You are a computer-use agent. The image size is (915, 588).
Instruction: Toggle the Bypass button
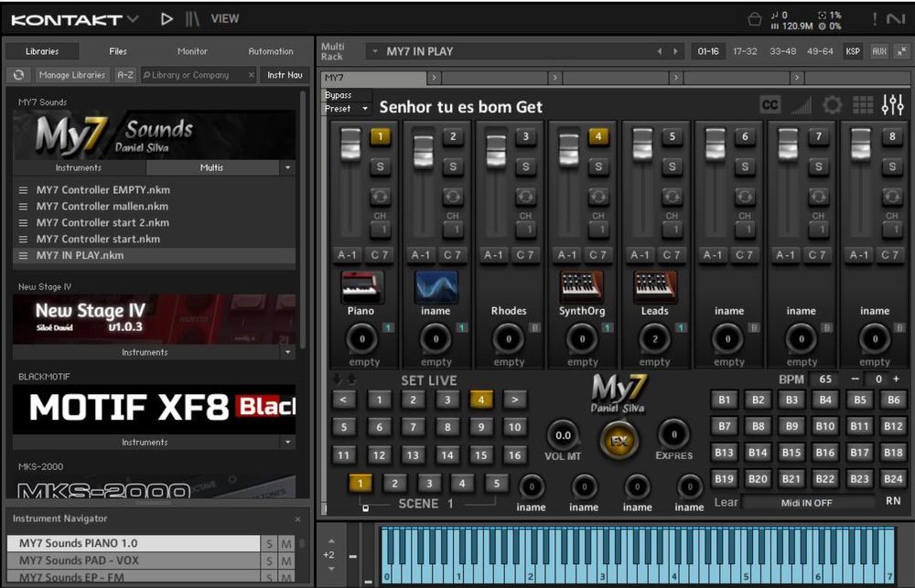(347, 95)
